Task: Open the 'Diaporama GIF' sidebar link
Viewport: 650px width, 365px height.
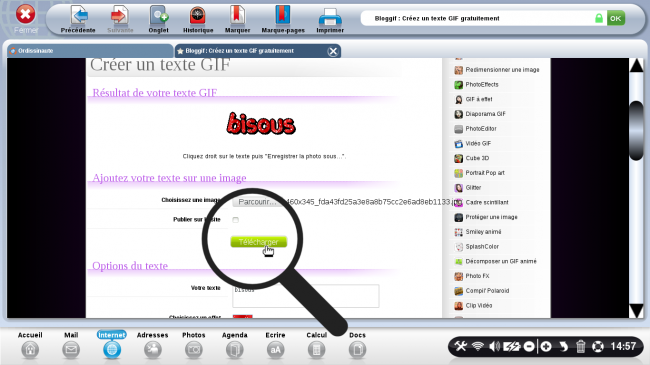Action: point(485,114)
